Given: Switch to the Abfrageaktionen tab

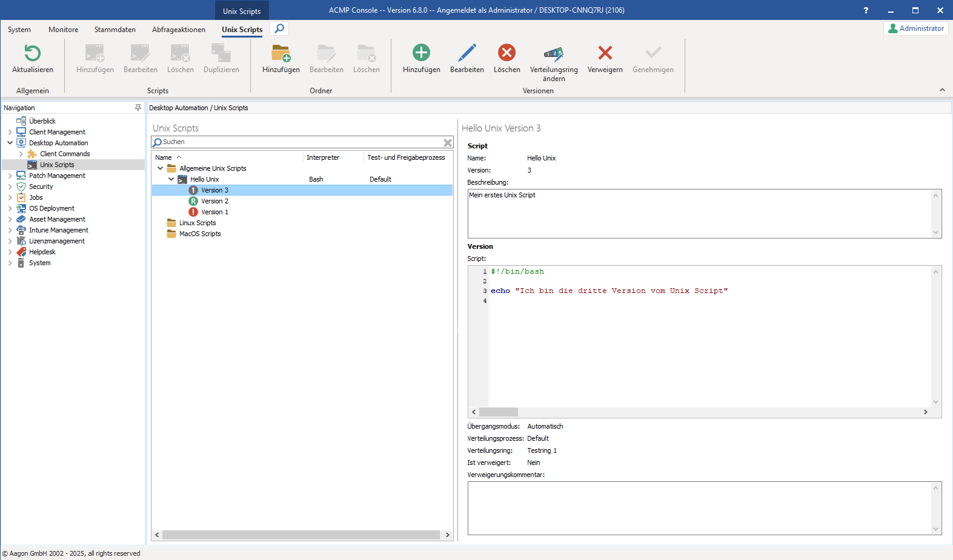Looking at the screenshot, I should point(178,30).
